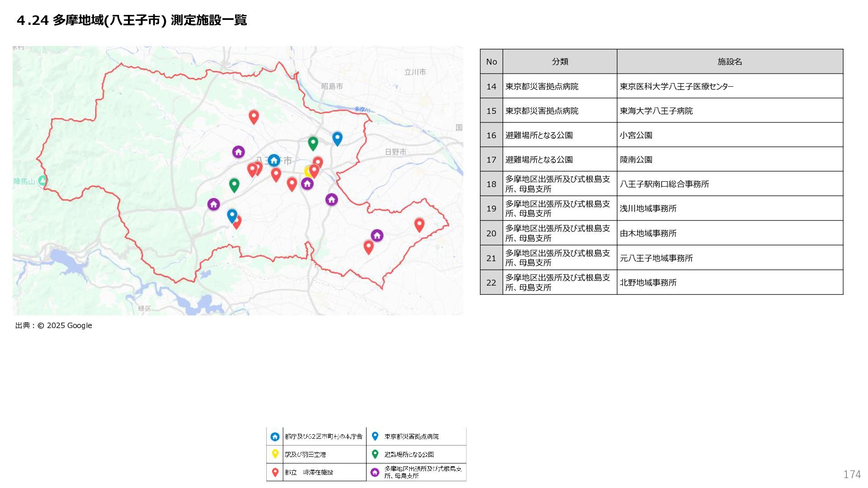Click the 陣馬山 mountain icon on the map

point(42,181)
